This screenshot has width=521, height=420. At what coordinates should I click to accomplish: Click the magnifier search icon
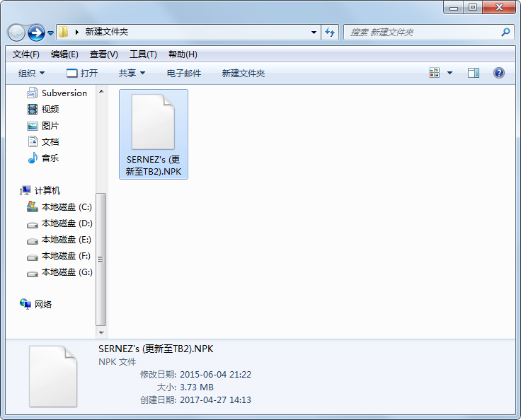click(505, 33)
